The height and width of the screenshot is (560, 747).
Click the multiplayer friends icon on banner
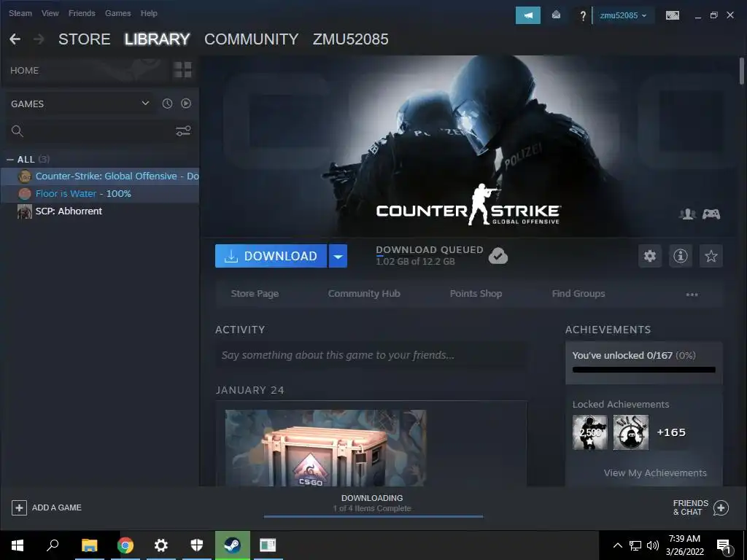[687, 214]
